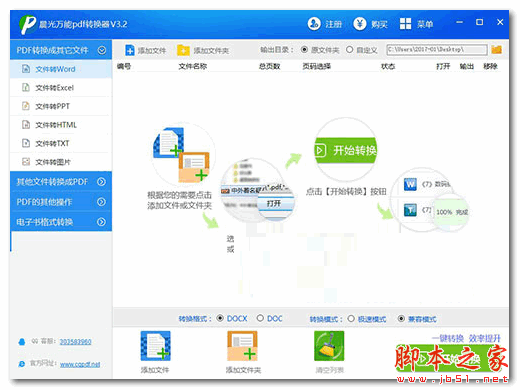Click the large bottom 添加文件夹 icon
Image resolution: width=520 pixels, height=390 pixels.
pyautogui.click(x=242, y=346)
